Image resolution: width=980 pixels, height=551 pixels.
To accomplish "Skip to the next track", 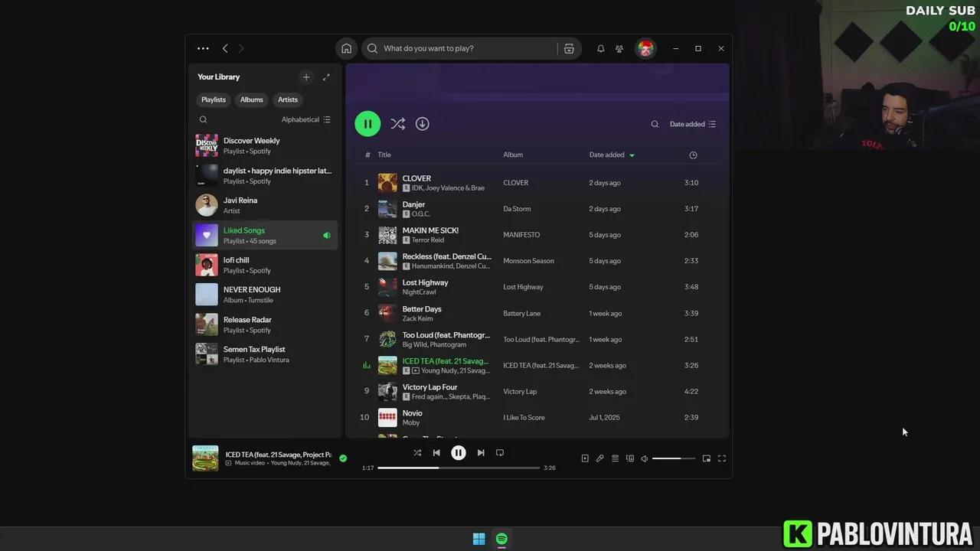I will click(480, 452).
